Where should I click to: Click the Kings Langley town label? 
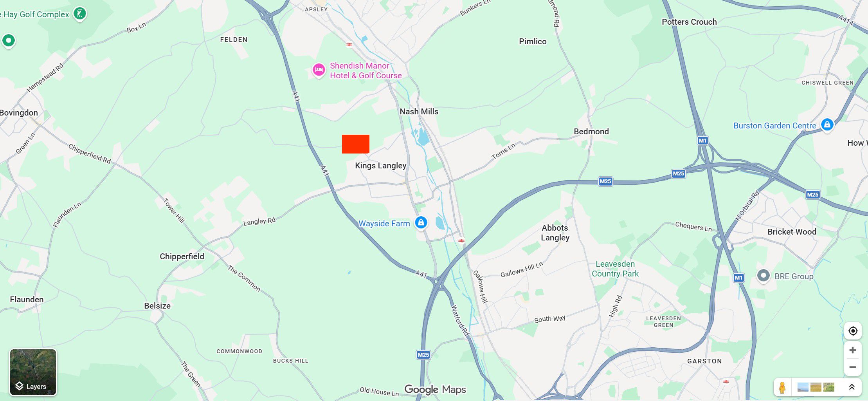(x=380, y=166)
